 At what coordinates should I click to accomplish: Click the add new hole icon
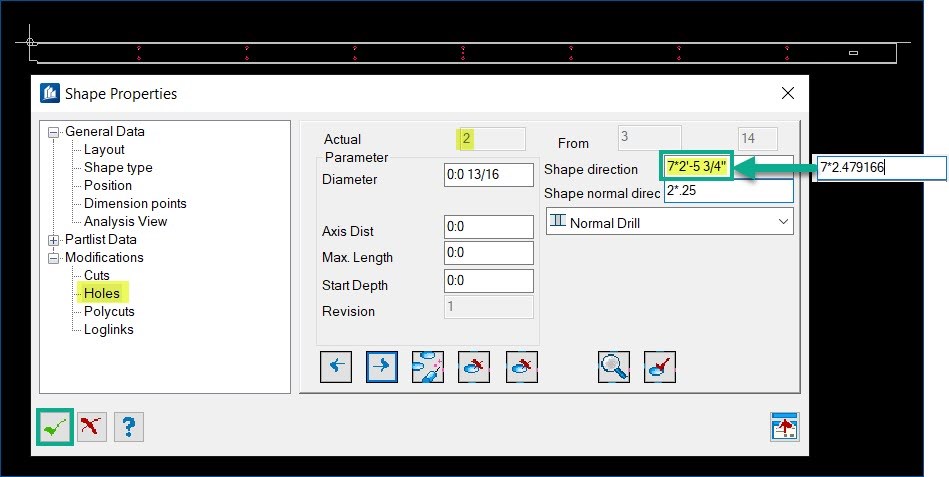pos(428,367)
